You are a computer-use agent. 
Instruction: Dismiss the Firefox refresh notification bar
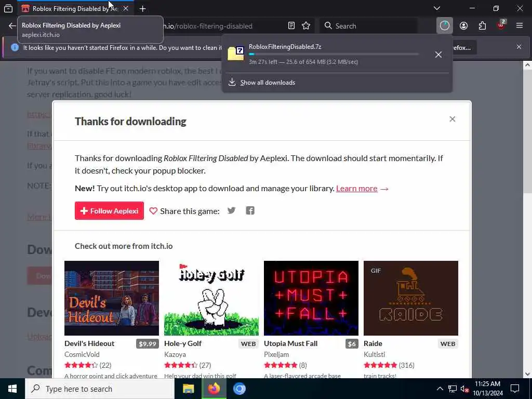519,47
